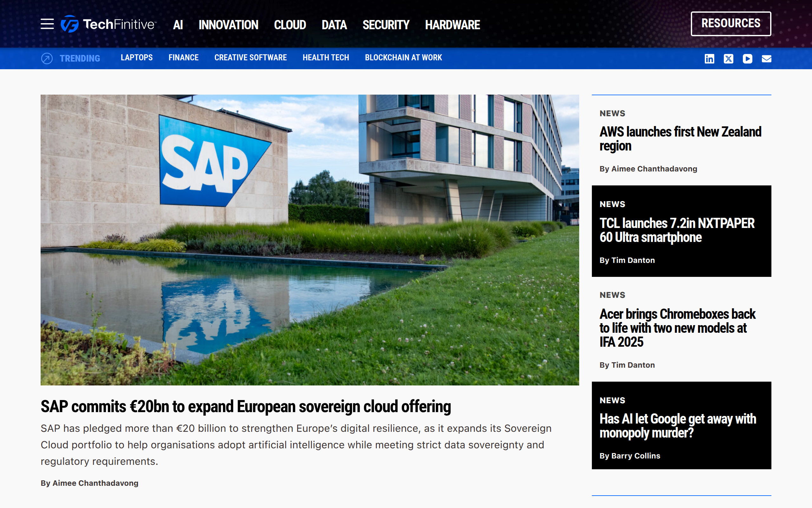812x508 pixels.
Task: Open the CREATIVE SOFTWARE trending topic
Action: tap(251, 58)
